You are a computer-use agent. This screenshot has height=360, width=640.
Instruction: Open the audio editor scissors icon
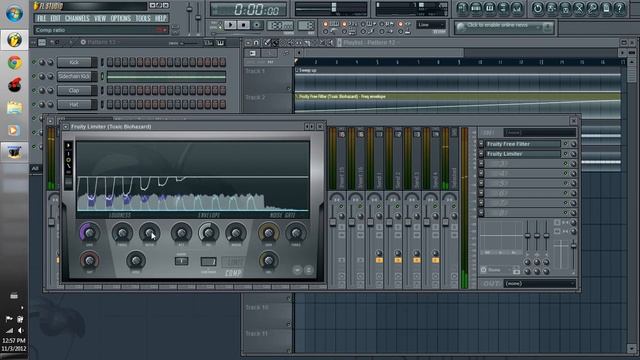(579, 8)
